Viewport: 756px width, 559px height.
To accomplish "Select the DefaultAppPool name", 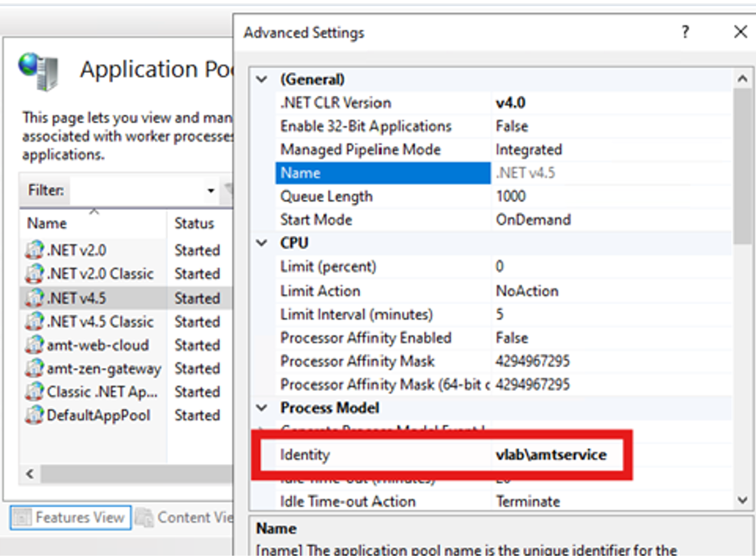I will pos(98,416).
